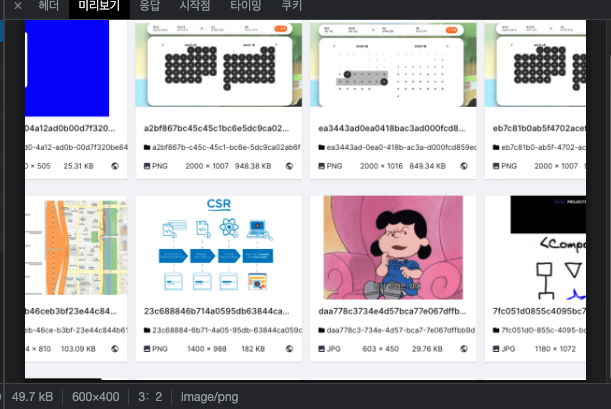The height and width of the screenshot is (409, 611).
Task: Click the PNG image type icon on 2000 × 1016 card
Action: click(321, 166)
